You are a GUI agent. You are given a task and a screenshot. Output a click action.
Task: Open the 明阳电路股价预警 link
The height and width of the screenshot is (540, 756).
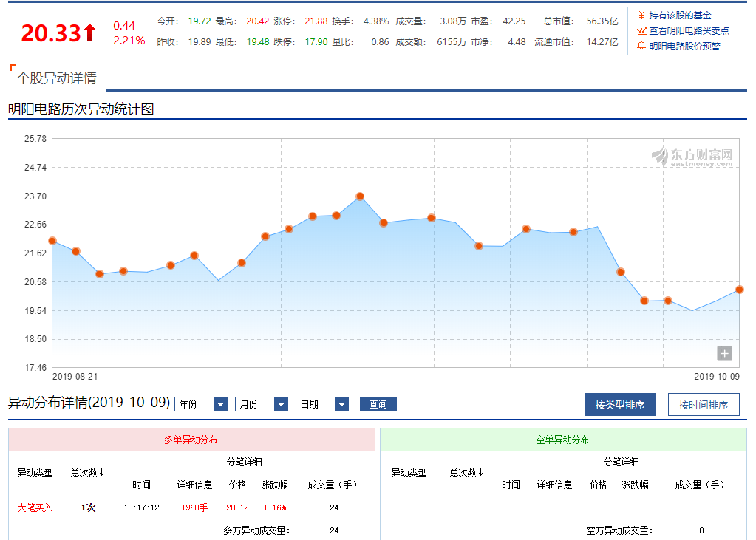tap(684, 47)
